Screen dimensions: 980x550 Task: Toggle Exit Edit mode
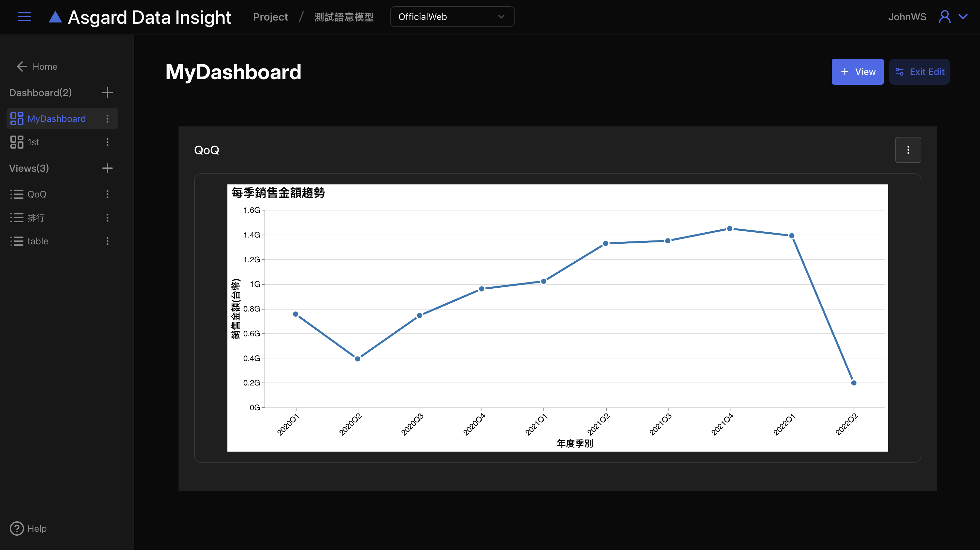(x=919, y=71)
